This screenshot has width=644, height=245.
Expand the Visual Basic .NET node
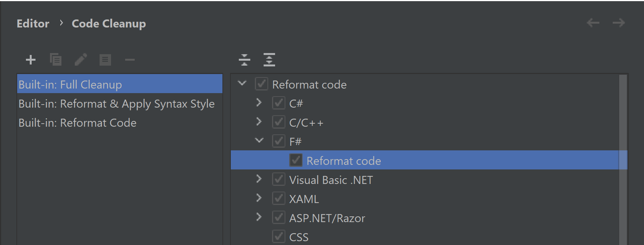(259, 179)
